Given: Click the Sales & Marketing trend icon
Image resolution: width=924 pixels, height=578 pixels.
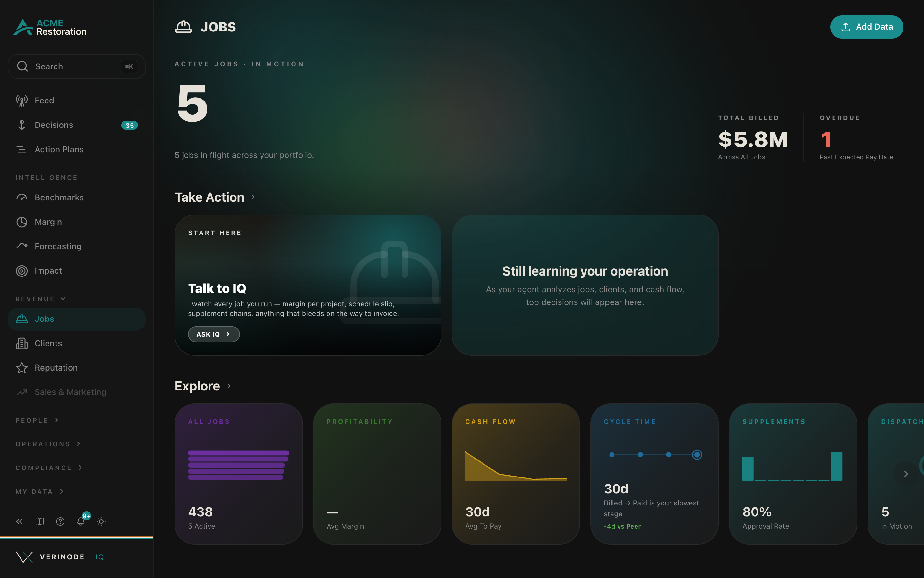Looking at the screenshot, I should tap(22, 392).
